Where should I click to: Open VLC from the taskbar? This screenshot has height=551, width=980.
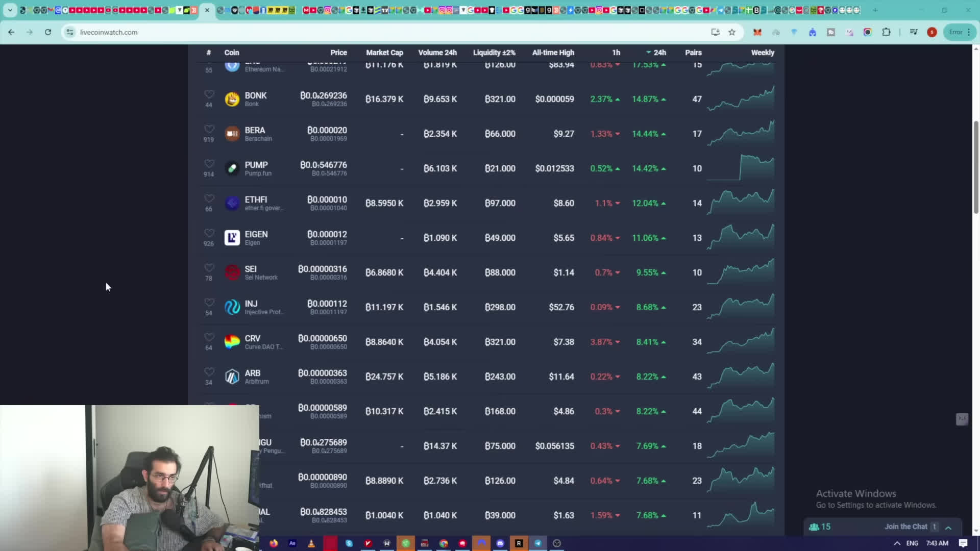[311, 543]
